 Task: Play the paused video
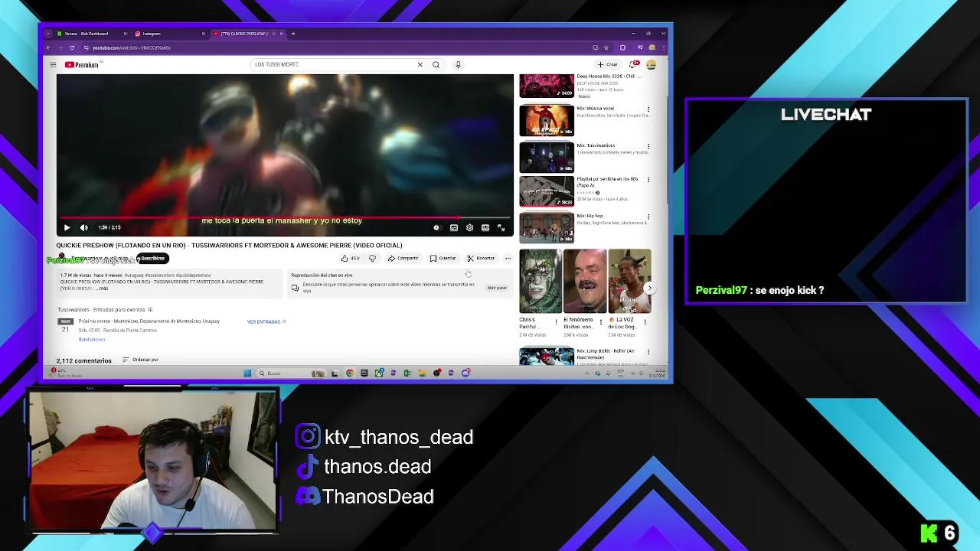point(67,227)
